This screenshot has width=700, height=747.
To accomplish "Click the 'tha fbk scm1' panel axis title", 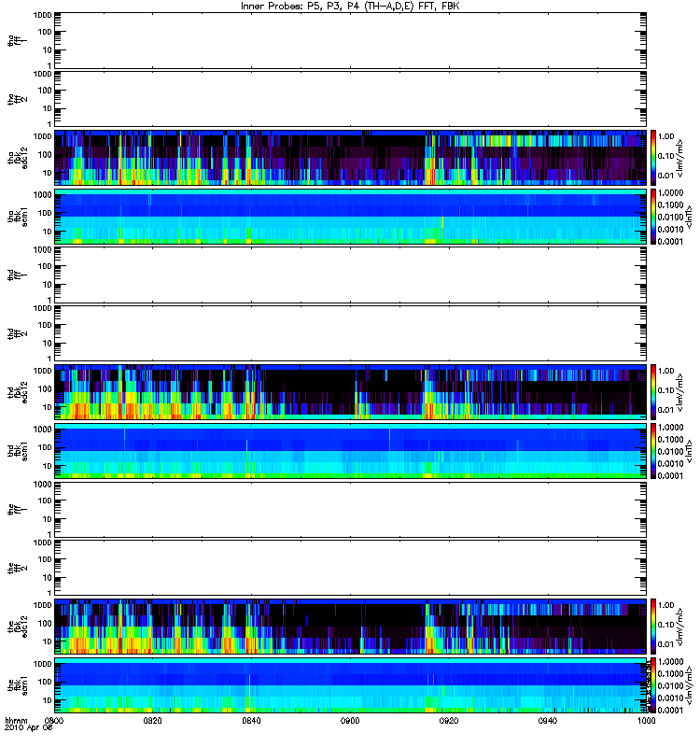I will pos(17,217).
